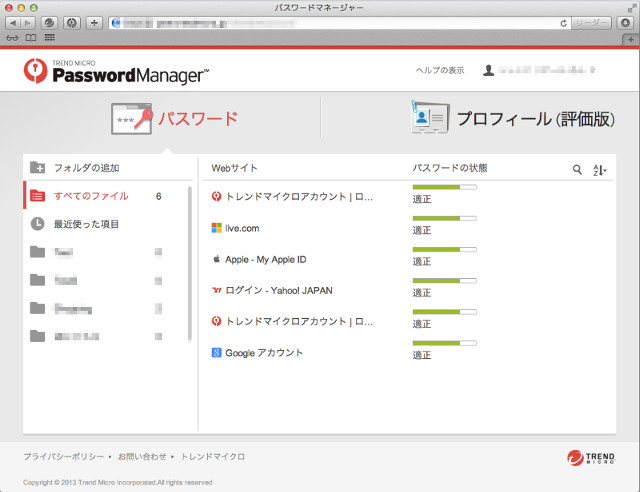Click フォルダの追加

87,168
